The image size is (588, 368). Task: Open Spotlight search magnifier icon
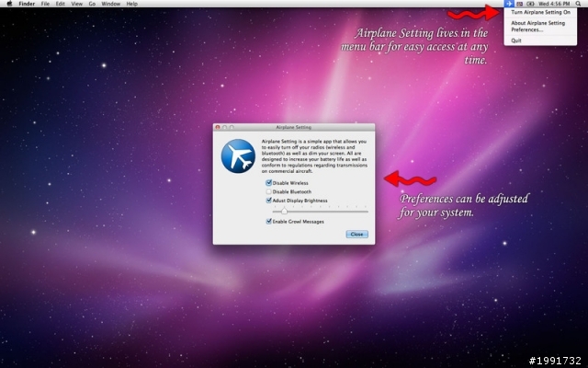point(578,4)
